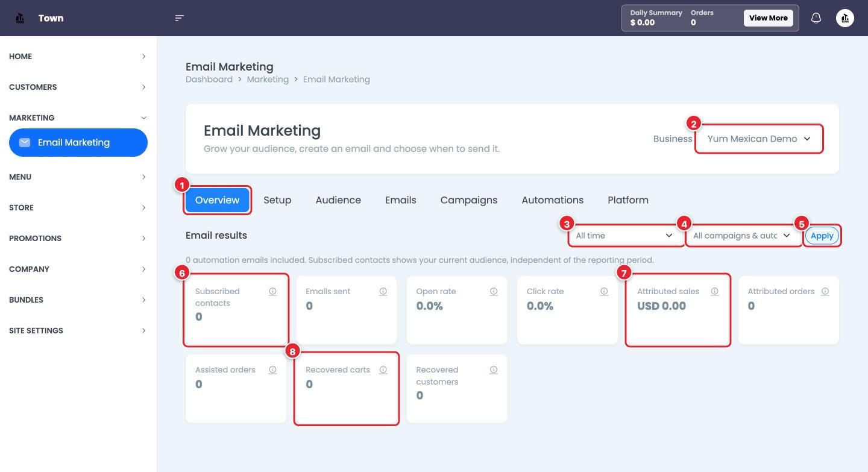Click info icon on Assisted orders card

272,370
